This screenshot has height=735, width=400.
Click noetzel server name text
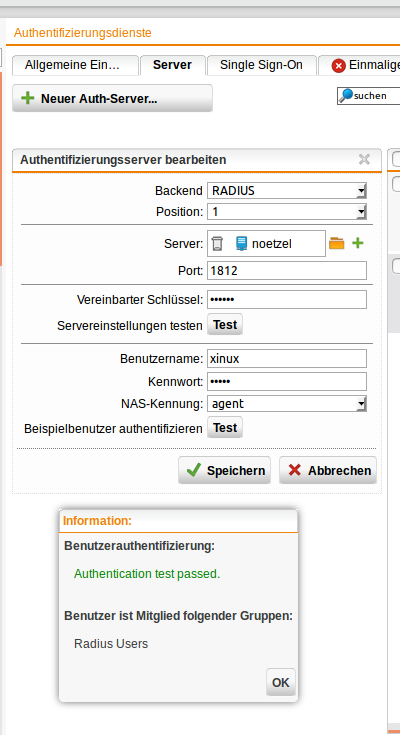tap(272, 244)
